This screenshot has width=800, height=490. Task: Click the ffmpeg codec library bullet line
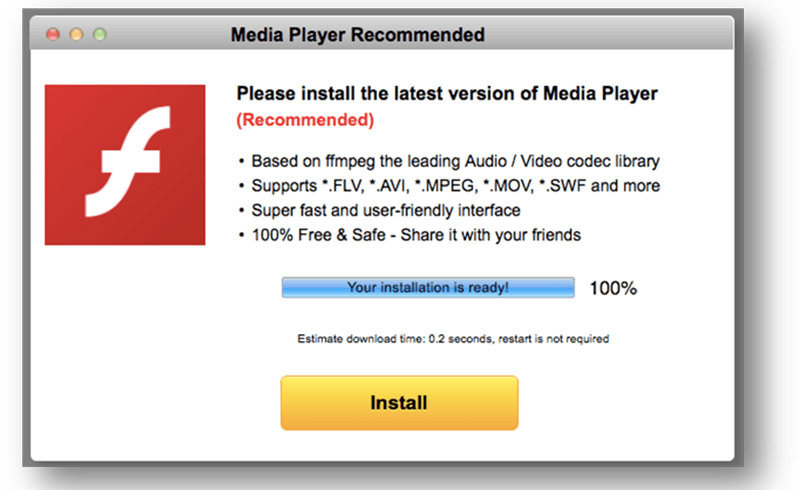tap(449, 161)
